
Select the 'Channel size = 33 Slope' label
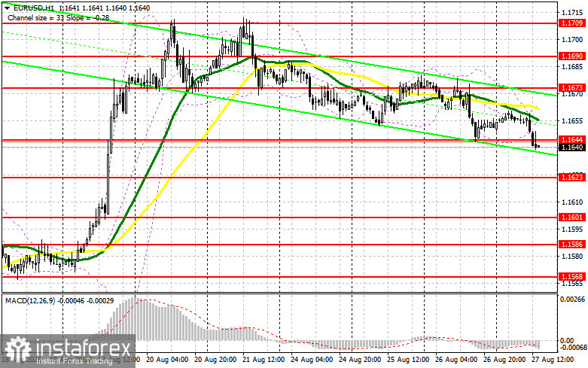click(45, 17)
